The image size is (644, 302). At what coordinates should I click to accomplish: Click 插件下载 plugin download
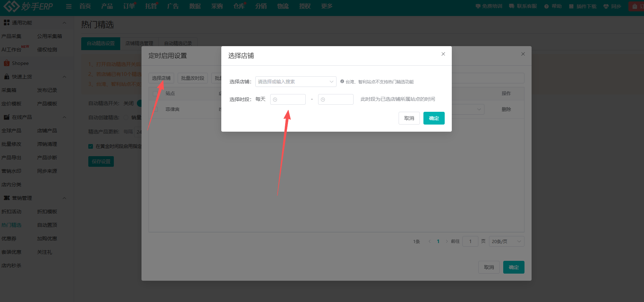click(583, 6)
